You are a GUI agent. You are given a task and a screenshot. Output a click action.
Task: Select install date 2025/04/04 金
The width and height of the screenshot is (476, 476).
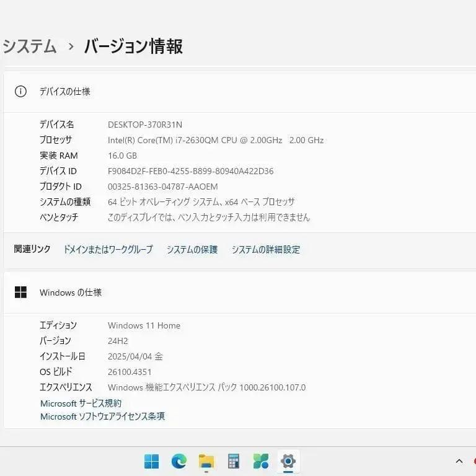[x=135, y=356]
